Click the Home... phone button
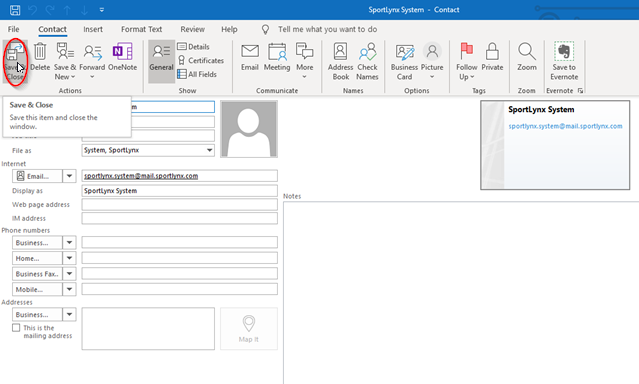Screen dimensions: 639x384 (37, 258)
